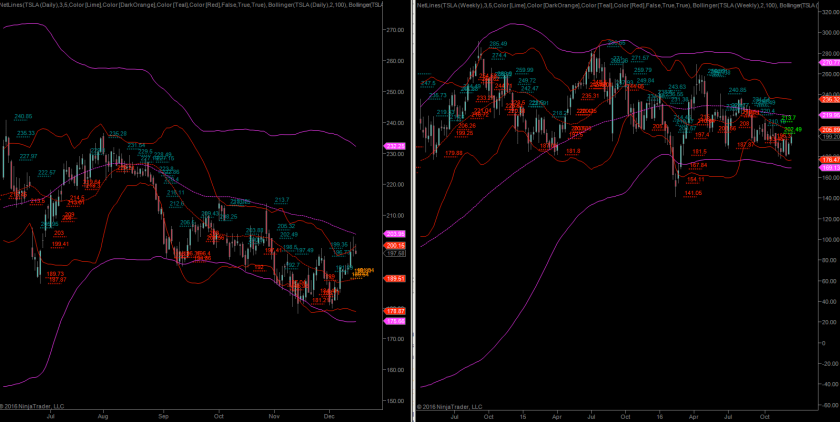Select the teal 216.11 label on daily chart
The height and width of the screenshot is (422, 840).
176,193
